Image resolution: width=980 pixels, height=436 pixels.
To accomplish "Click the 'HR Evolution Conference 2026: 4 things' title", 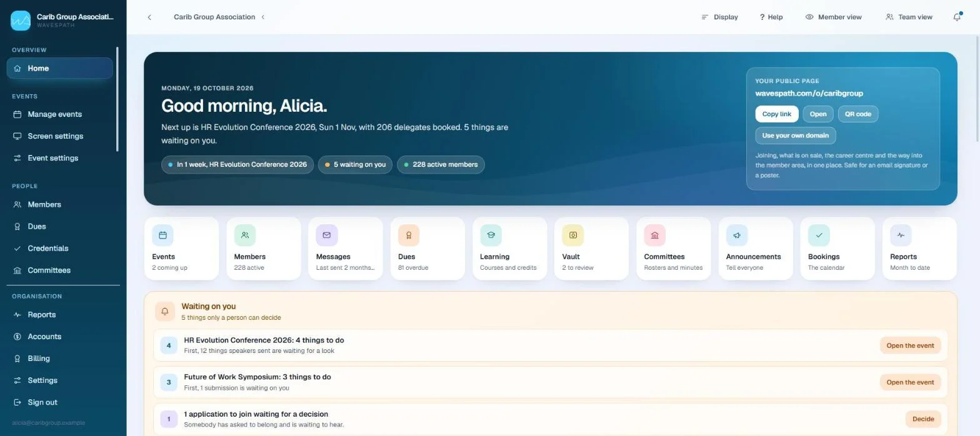I will tap(264, 340).
